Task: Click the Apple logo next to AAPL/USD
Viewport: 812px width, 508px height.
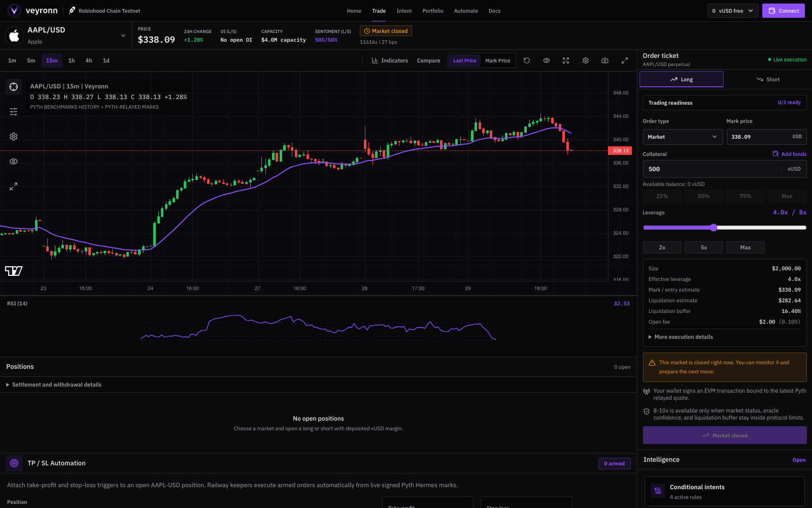Action: [14, 36]
